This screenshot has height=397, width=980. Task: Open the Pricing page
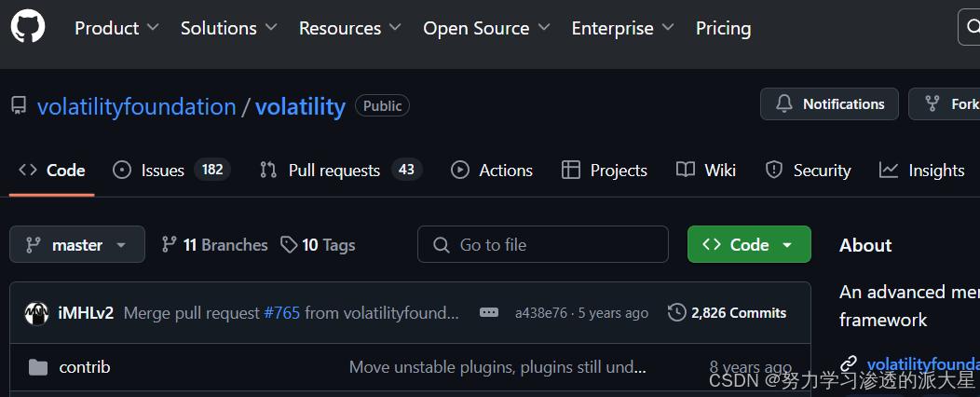723,29
